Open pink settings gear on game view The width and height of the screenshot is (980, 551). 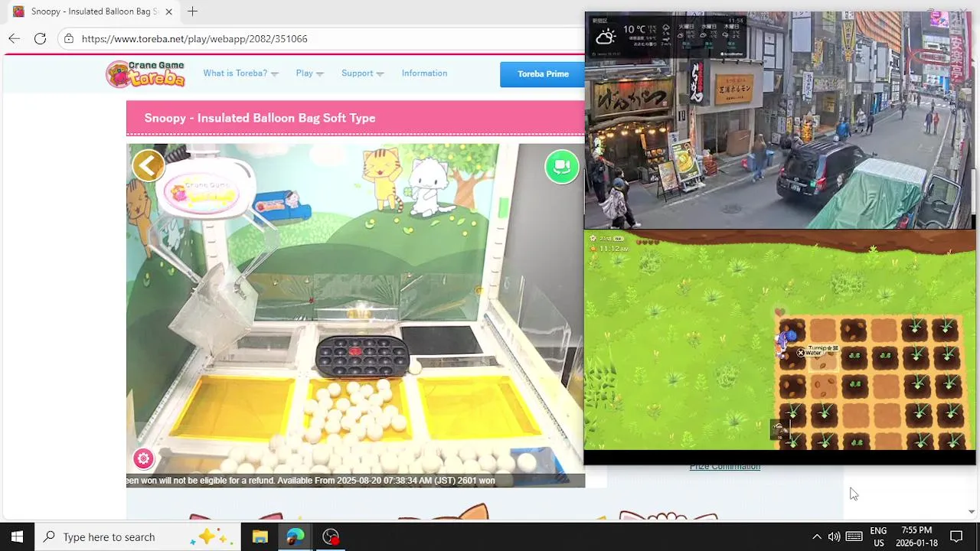pos(143,458)
